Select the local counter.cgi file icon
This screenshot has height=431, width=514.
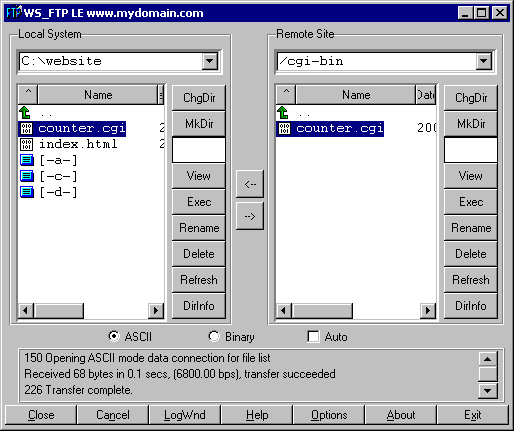click(x=26, y=128)
